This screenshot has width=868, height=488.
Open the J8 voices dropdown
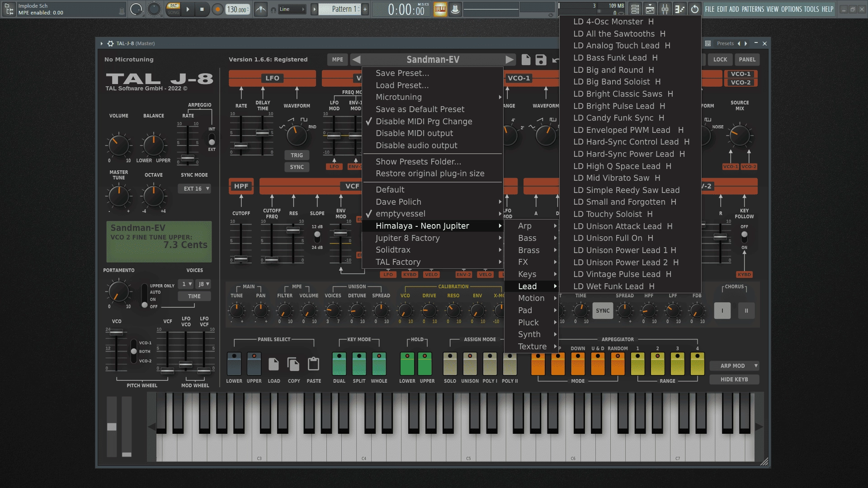click(x=203, y=284)
